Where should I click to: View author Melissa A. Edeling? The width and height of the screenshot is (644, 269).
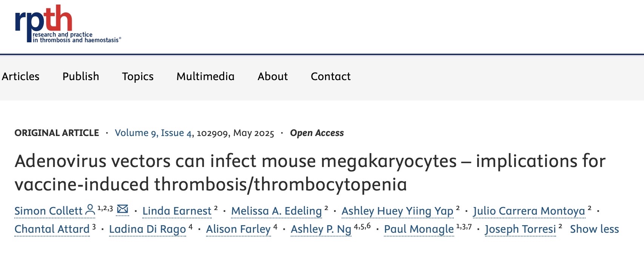tap(276, 211)
